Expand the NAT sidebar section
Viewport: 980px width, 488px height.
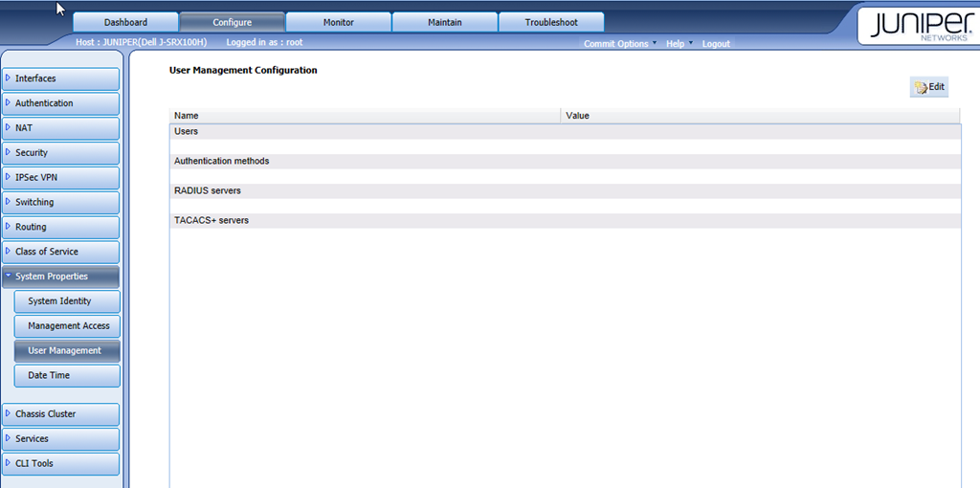61,128
